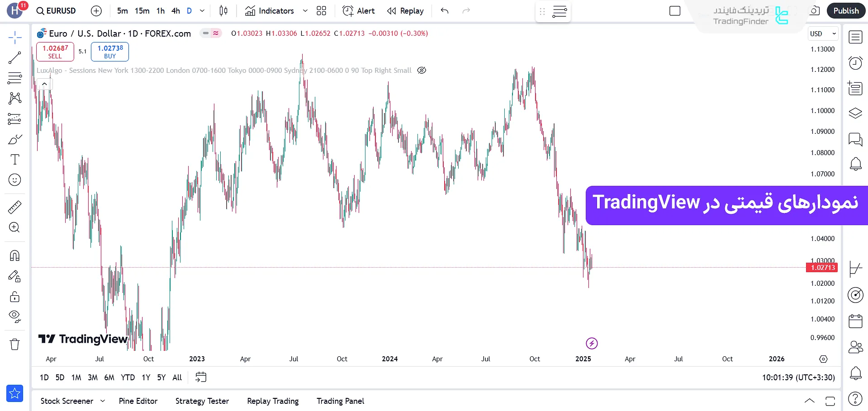Click the 1.02738 BUY button
Screen dimensions: 868x411
[x=110, y=52]
